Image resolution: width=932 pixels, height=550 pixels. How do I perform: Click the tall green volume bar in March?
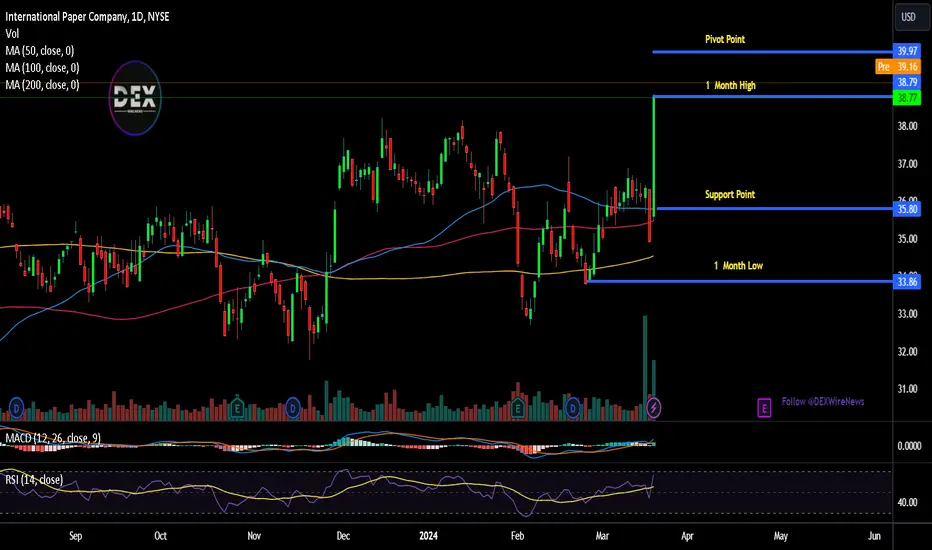[645, 367]
